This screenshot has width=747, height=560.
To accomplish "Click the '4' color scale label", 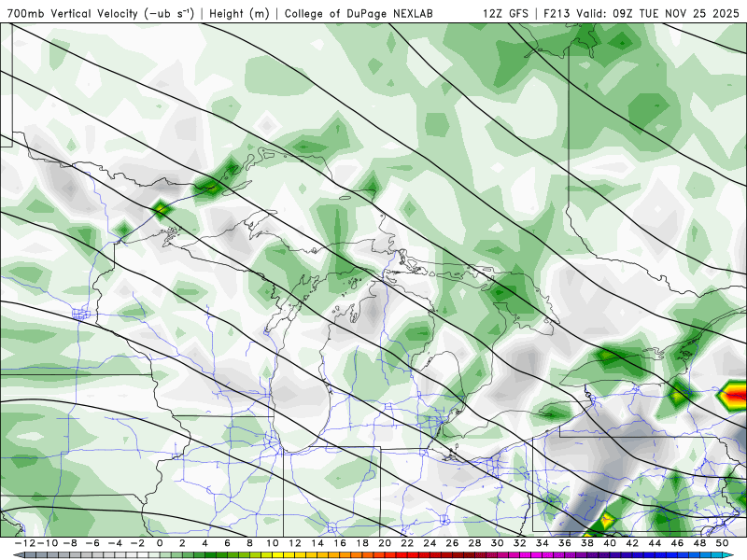I will coord(204,543).
